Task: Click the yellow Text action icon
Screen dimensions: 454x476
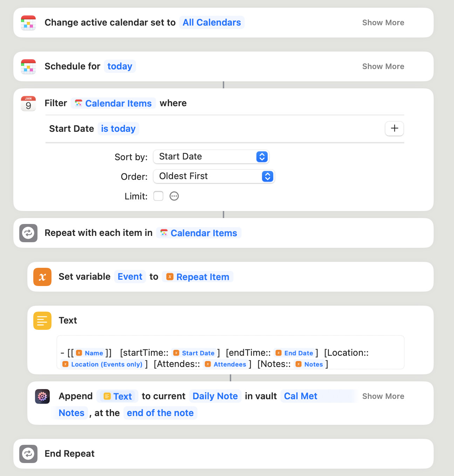Action: point(42,321)
